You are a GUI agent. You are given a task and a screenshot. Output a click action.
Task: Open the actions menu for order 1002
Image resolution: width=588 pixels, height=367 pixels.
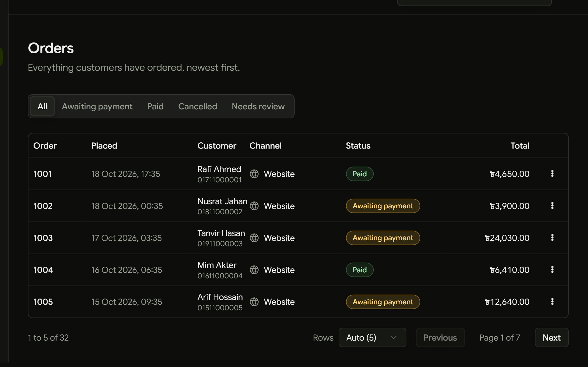pyautogui.click(x=552, y=206)
